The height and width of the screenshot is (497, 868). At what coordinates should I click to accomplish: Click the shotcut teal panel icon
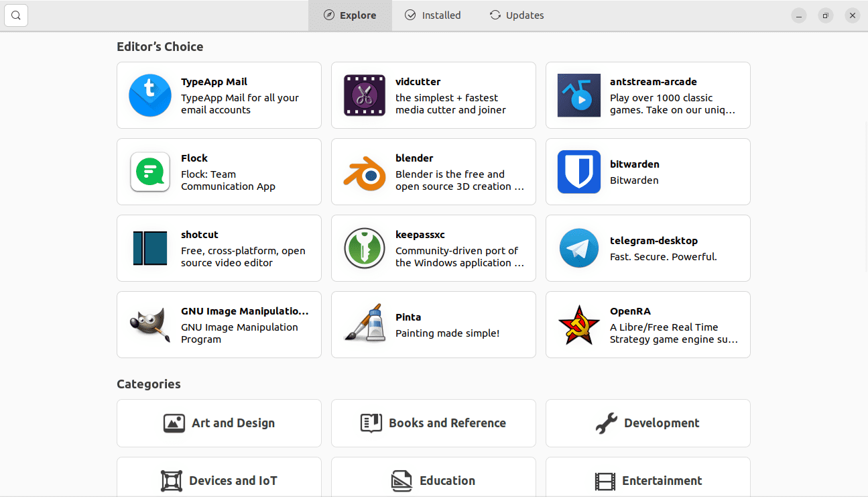[150, 248]
